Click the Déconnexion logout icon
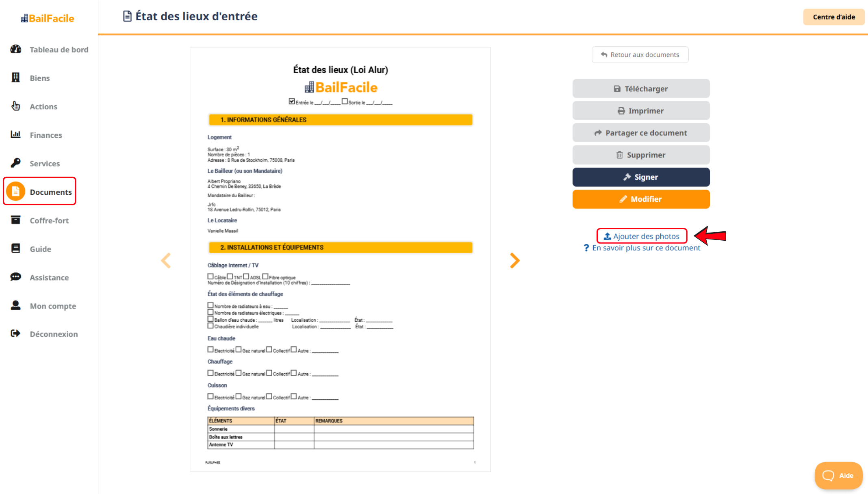868x494 pixels. pyautogui.click(x=16, y=333)
